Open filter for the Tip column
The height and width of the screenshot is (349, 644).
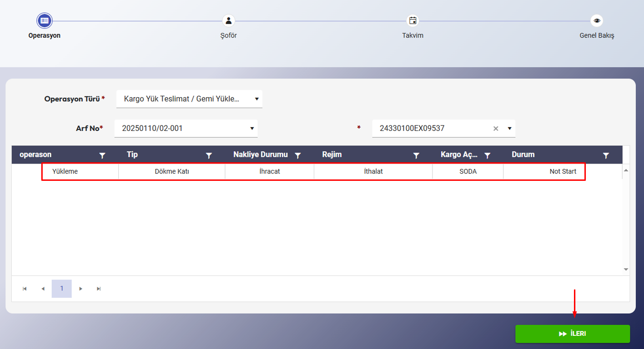[209, 155]
